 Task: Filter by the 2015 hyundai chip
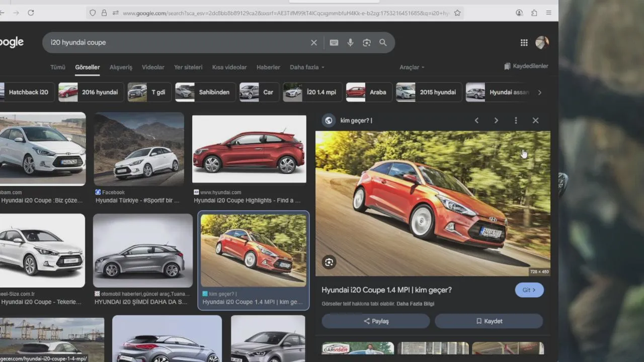coord(429,93)
